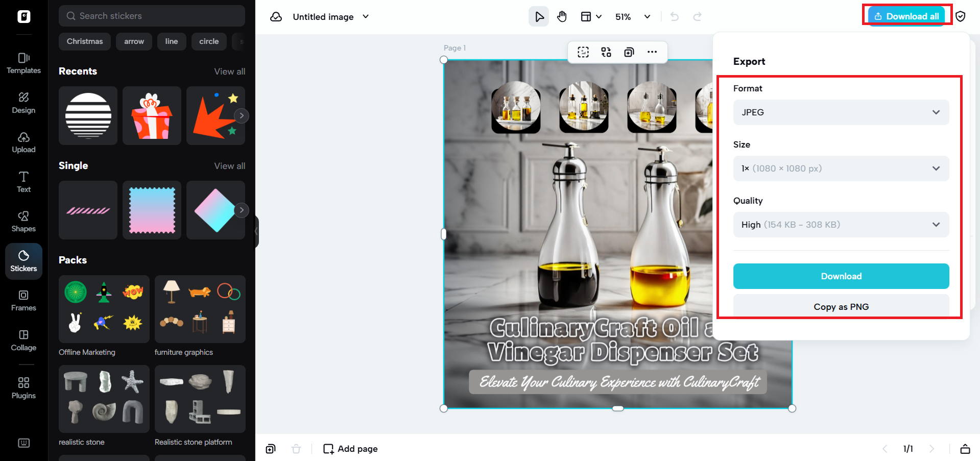Open the Quality High dropdown
980x461 pixels.
pyautogui.click(x=841, y=225)
